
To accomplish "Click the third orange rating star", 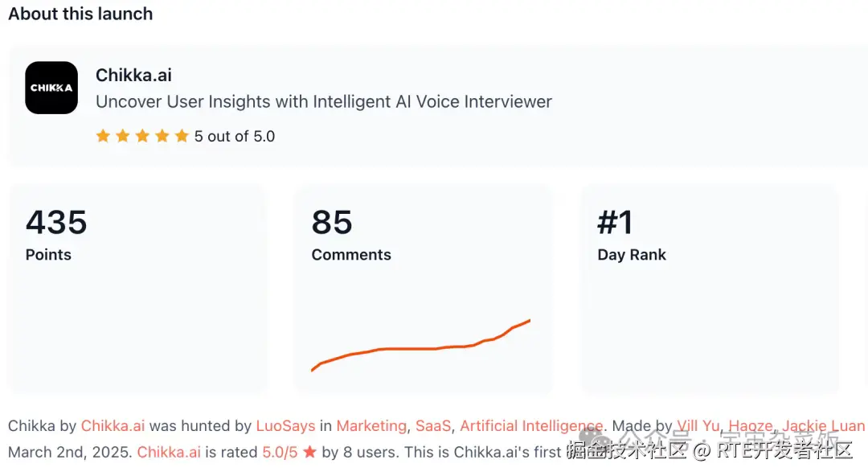I will [x=142, y=136].
